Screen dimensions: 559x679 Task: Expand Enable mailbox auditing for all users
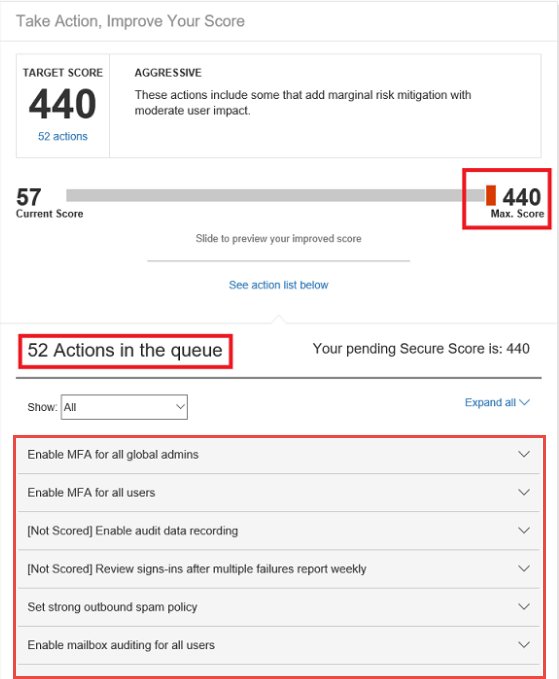coord(278,645)
